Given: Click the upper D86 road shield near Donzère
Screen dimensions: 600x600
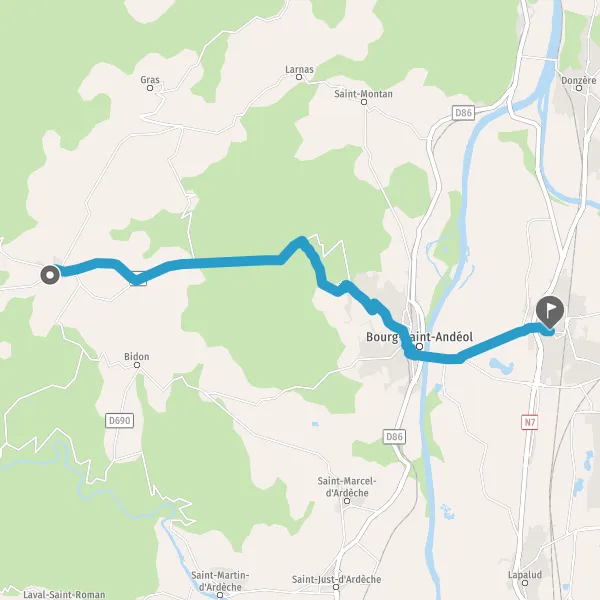Looking at the screenshot, I should click(463, 113).
